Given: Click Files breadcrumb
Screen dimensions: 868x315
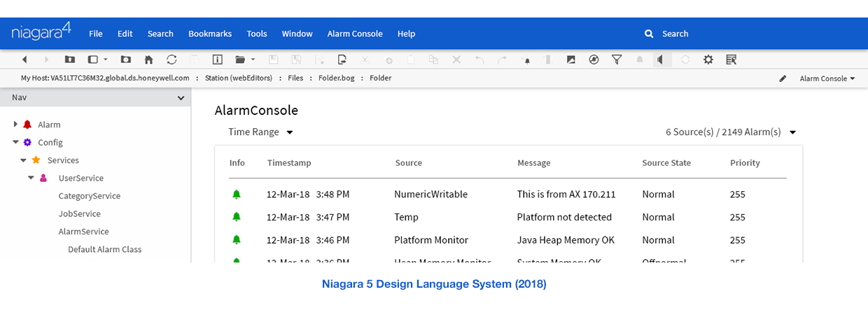Looking at the screenshot, I should point(295,78).
